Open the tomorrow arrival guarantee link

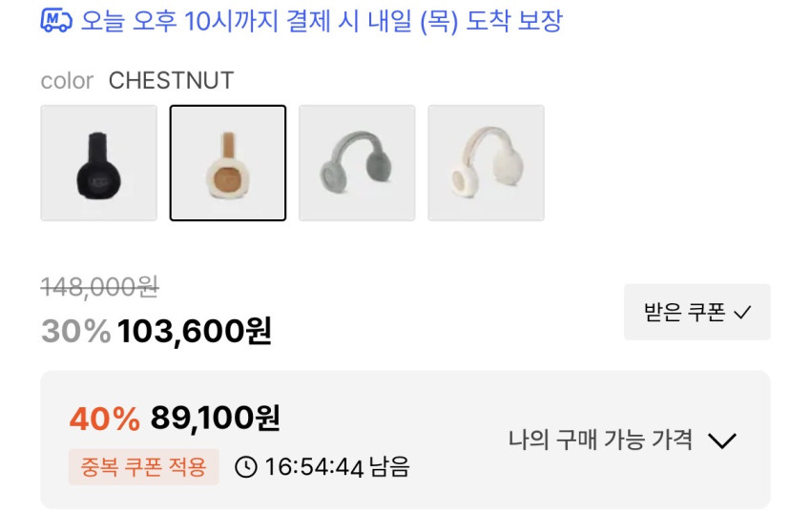(321, 21)
